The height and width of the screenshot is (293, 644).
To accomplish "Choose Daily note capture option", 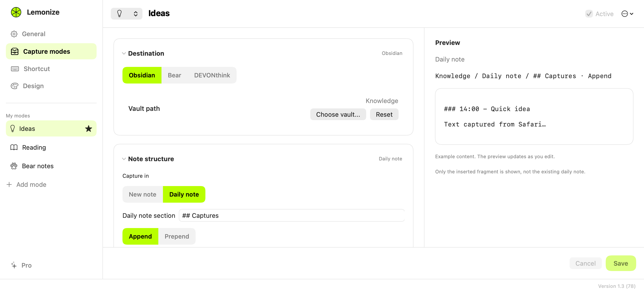I will [184, 194].
